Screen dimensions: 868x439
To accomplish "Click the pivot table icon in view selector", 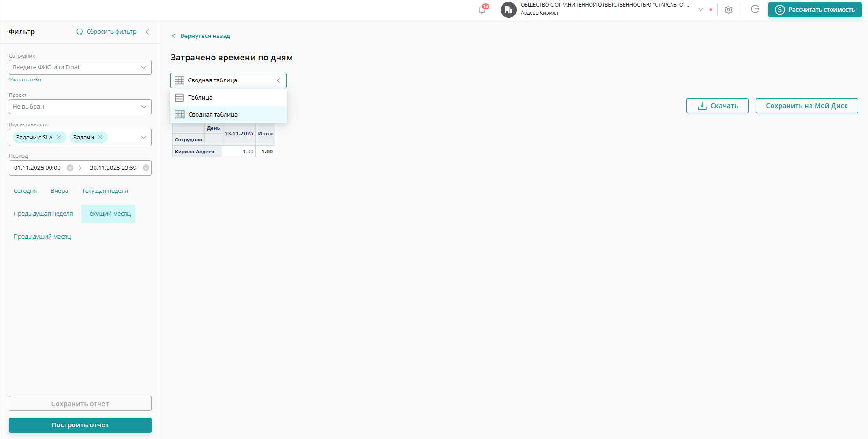I will 179,80.
